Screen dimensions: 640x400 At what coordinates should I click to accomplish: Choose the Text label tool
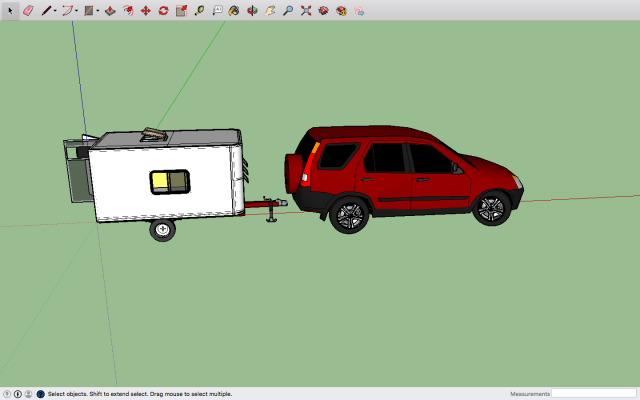217,11
